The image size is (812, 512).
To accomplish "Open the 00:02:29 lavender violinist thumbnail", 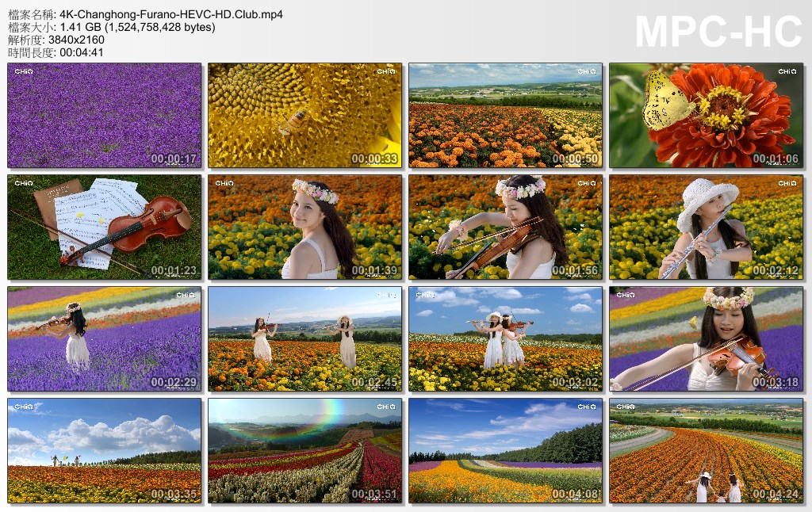I will (x=105, y=339).
